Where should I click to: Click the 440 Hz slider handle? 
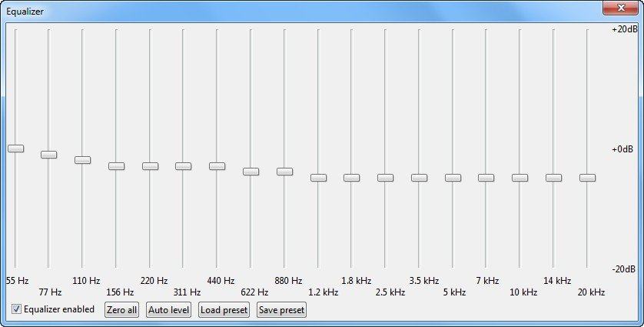click(217, 165)
